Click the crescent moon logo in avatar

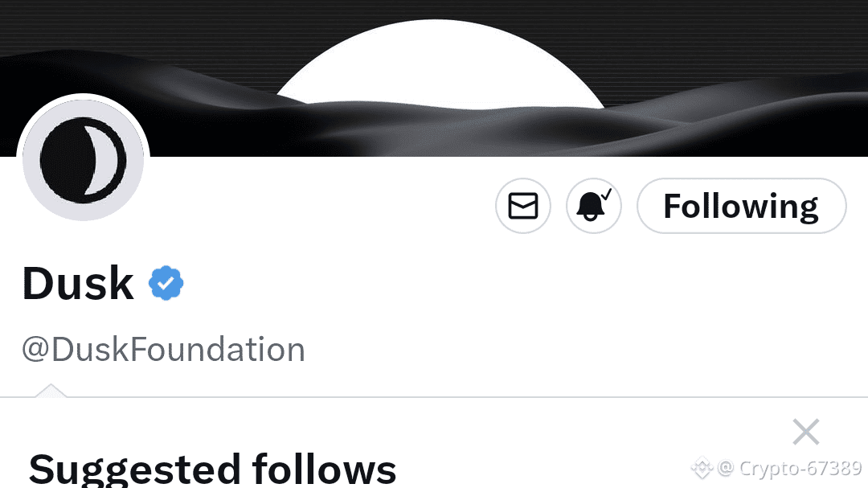click(x=83, y=160)
